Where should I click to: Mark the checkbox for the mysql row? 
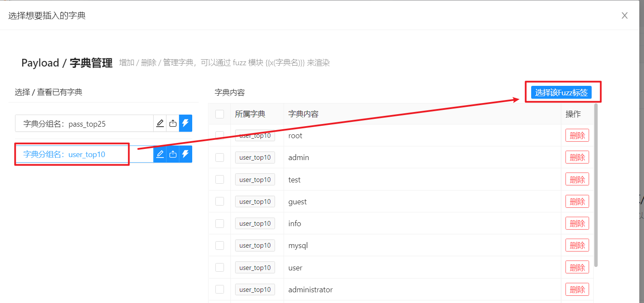click(x=220, y=245)
